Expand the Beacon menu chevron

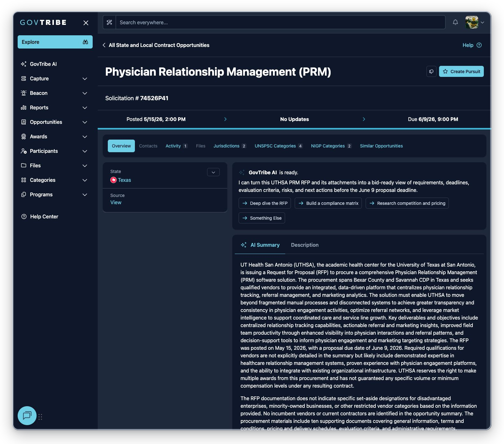click(85, 93)
